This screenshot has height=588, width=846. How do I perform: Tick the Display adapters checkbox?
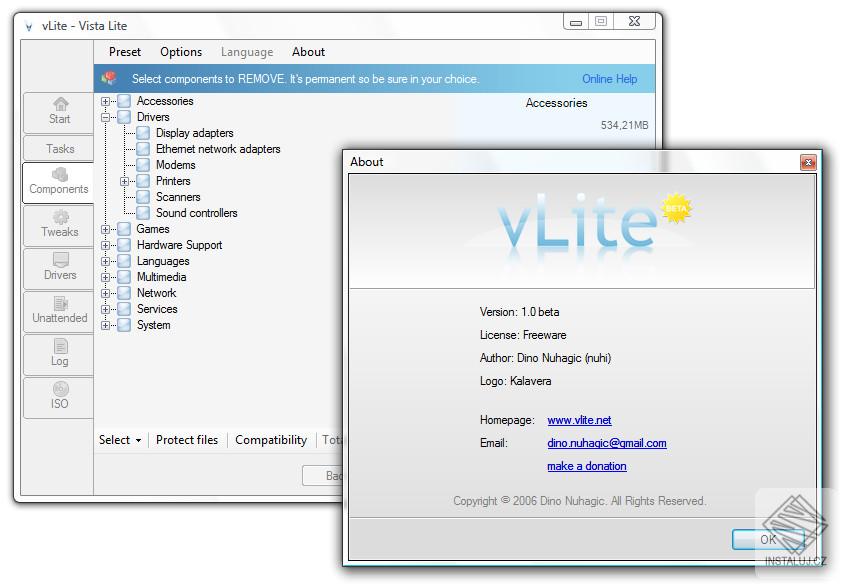tap(143, 133)
